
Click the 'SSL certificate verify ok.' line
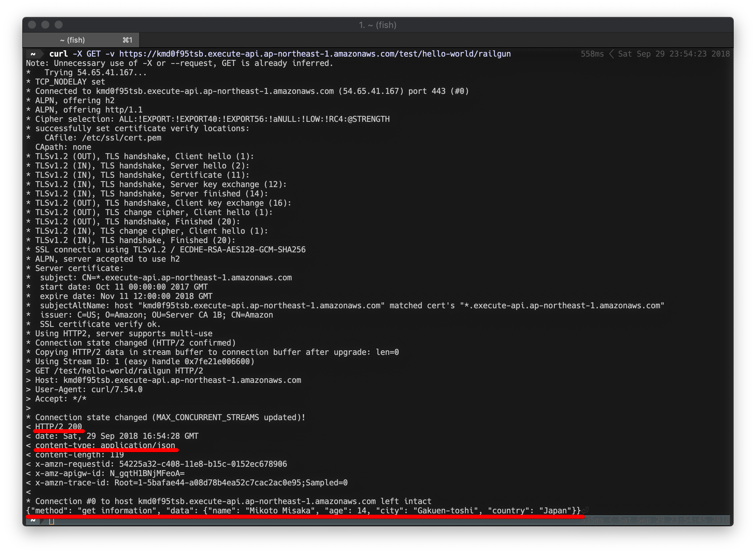click(94, 325)
